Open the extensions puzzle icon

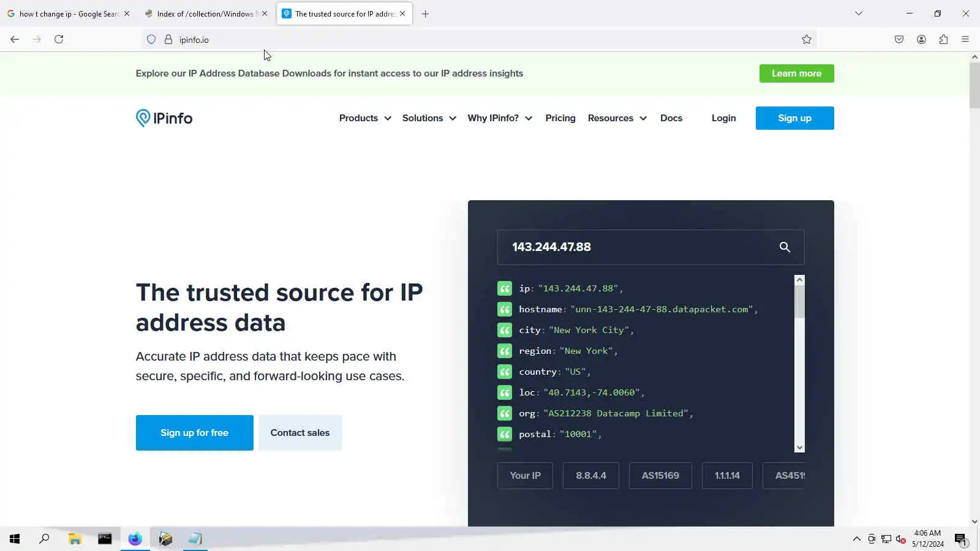pyautogui.click(x=943, y=40)
